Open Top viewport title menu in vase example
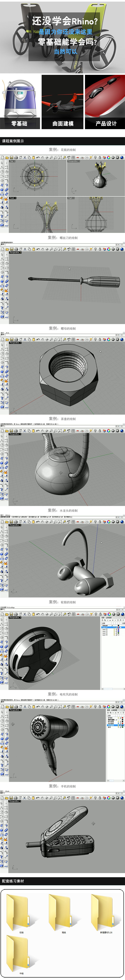Viewport: 125px width, 980px height. (12, 161)
